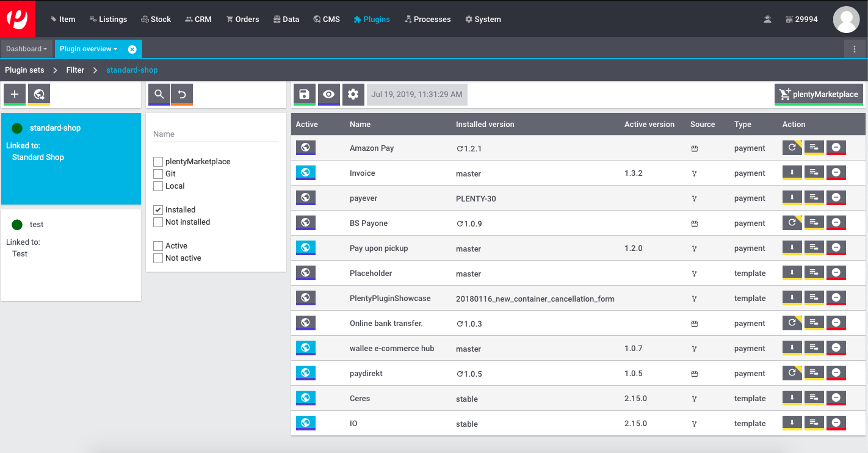Check the Not active filter
Viewport: 868px width, 453px height.
click(158, 258)
